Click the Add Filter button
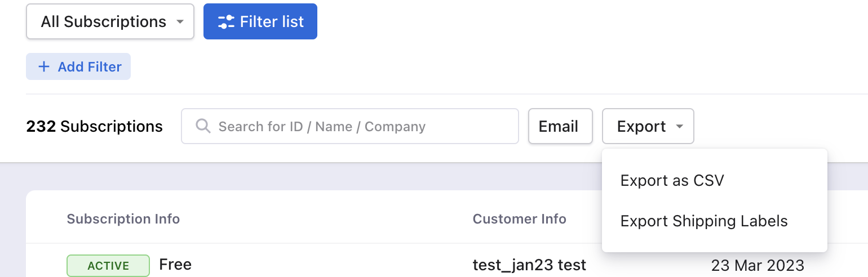Image resolution: width=868 pixels, height=277 pixels. pyautogui.click(x=78, y=66)
